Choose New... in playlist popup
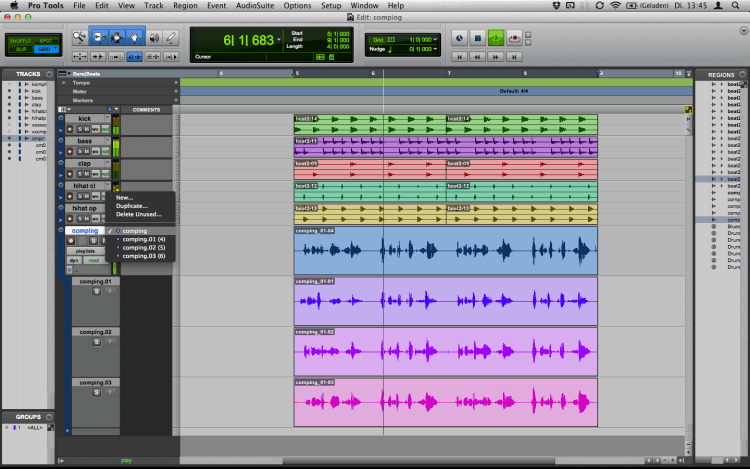The height and width of the screenshot is (469, 750). point(124,197)
